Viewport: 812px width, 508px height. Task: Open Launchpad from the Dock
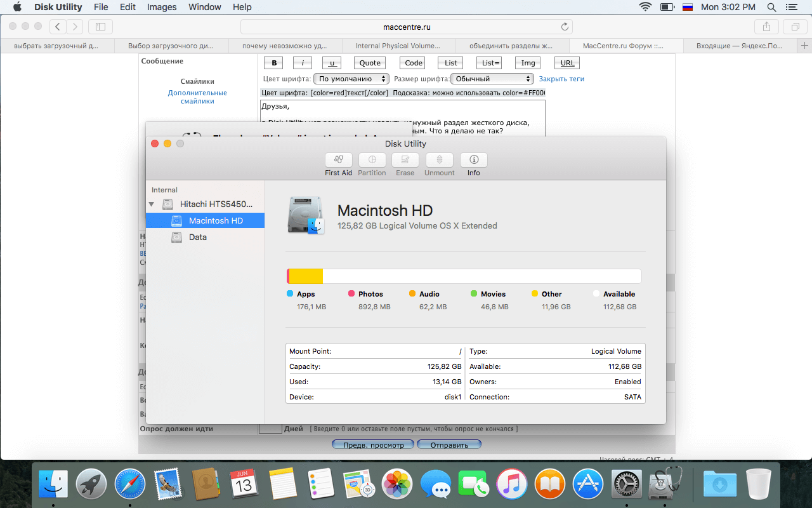click(91, 485)
